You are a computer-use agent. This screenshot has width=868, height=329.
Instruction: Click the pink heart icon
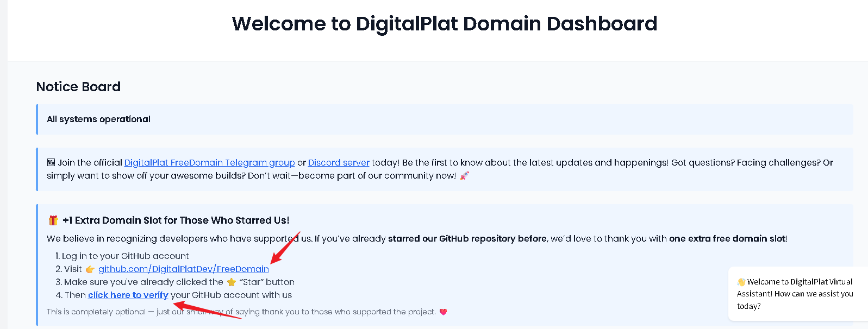coord(443,312)
